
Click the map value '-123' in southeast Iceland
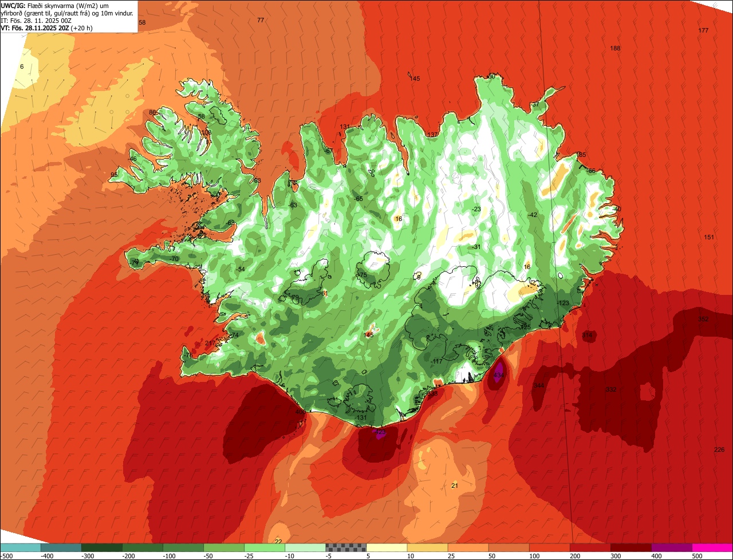(x=563, y=303)
